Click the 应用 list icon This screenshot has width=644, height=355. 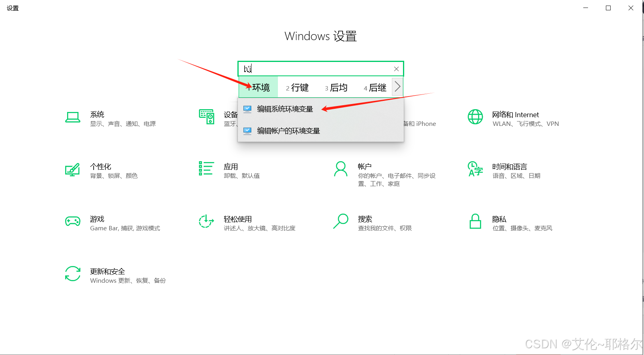click(206, 168)
